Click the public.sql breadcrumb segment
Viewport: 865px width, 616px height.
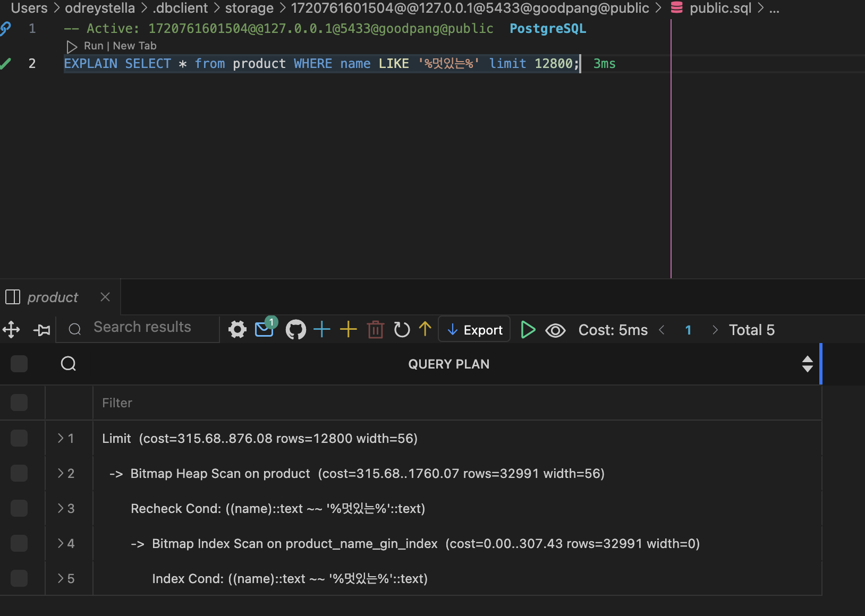coord(720,8)
